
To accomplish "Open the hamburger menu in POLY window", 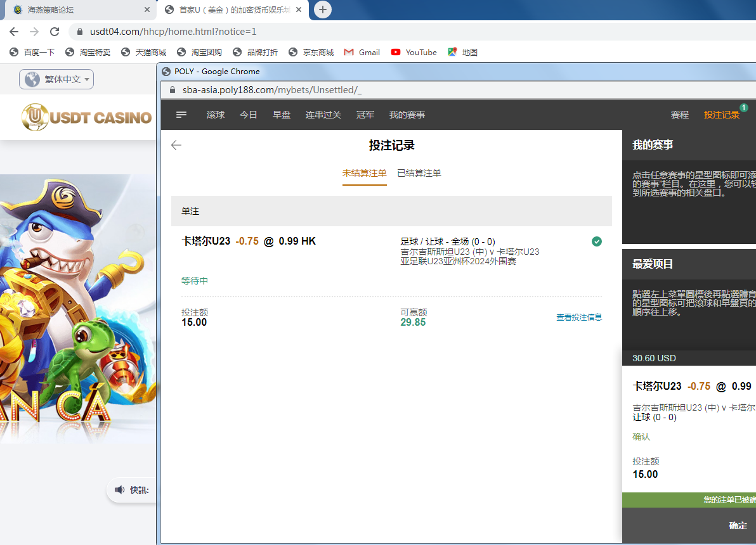I will pyautogui.click(x=181, y=115).
